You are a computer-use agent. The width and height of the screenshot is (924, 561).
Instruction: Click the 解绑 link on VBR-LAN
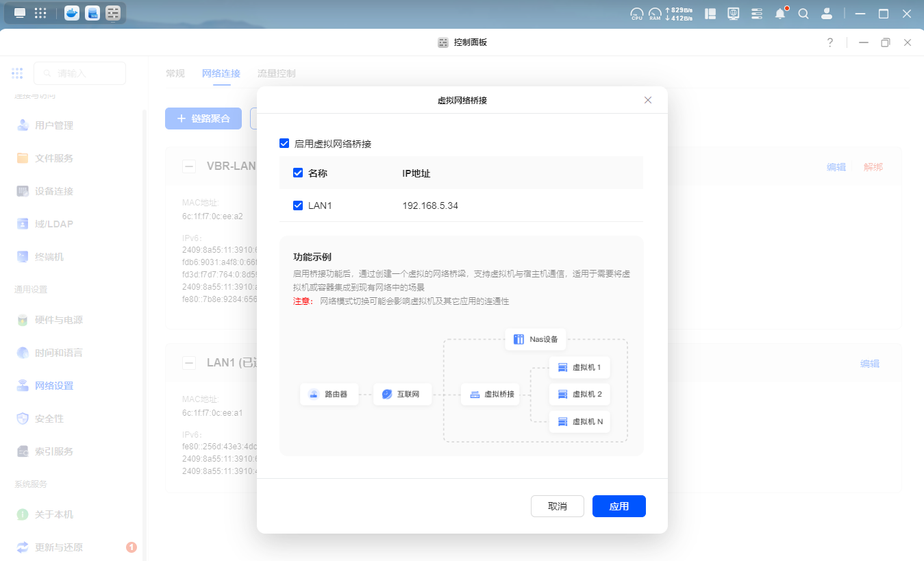[873, 166]
